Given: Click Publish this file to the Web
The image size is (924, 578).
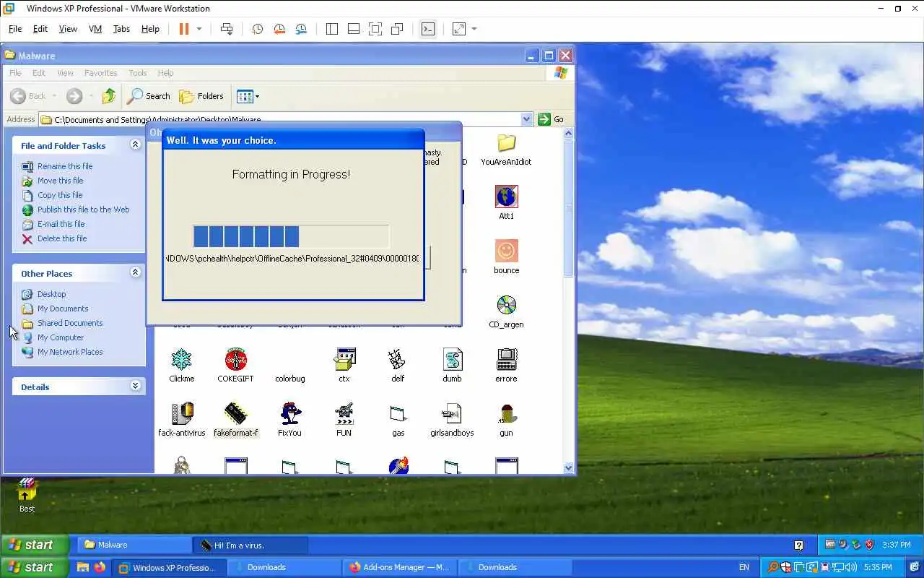Looking at the screenshot, I should pyautogui.click(x=84, y=210).
